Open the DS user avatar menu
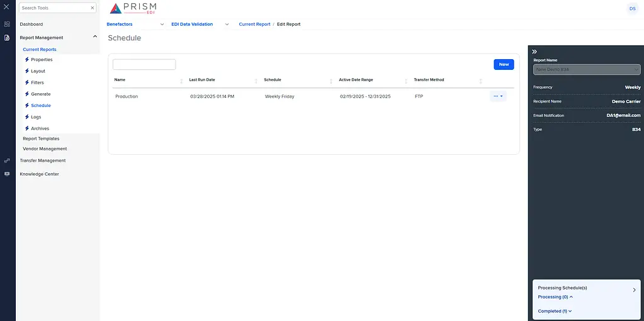The image size is (644, 321). coord(632,9)
